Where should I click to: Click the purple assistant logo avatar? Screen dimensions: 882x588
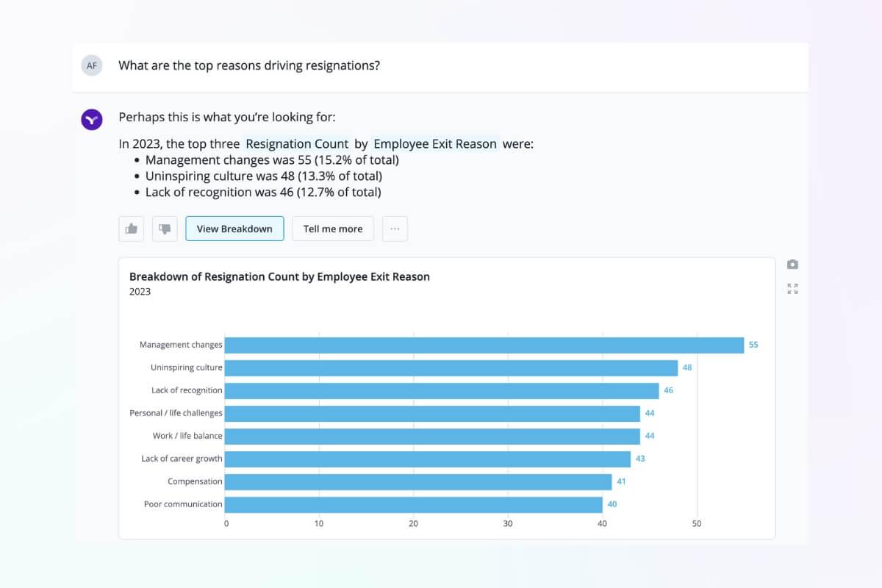[92, 119]
